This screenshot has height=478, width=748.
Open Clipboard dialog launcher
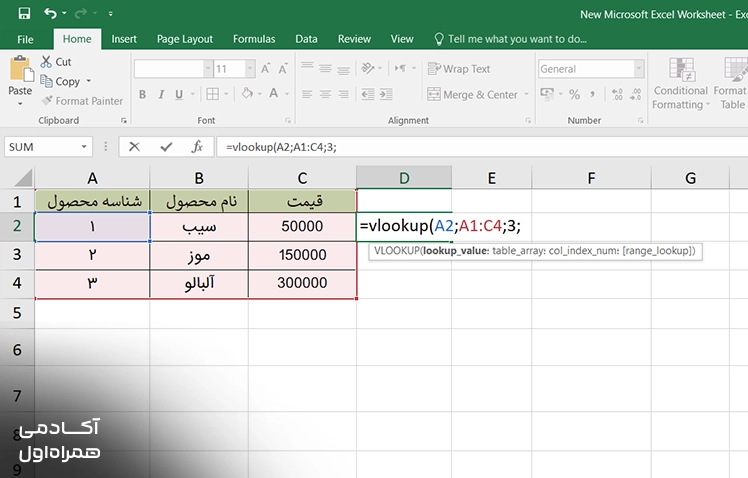pos(124,121)
